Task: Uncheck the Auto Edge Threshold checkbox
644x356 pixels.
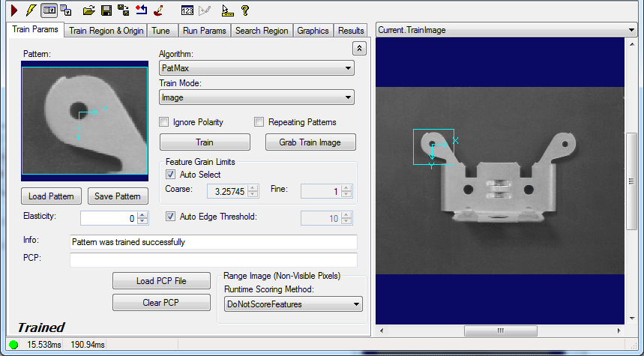Action: pos(170,217)
